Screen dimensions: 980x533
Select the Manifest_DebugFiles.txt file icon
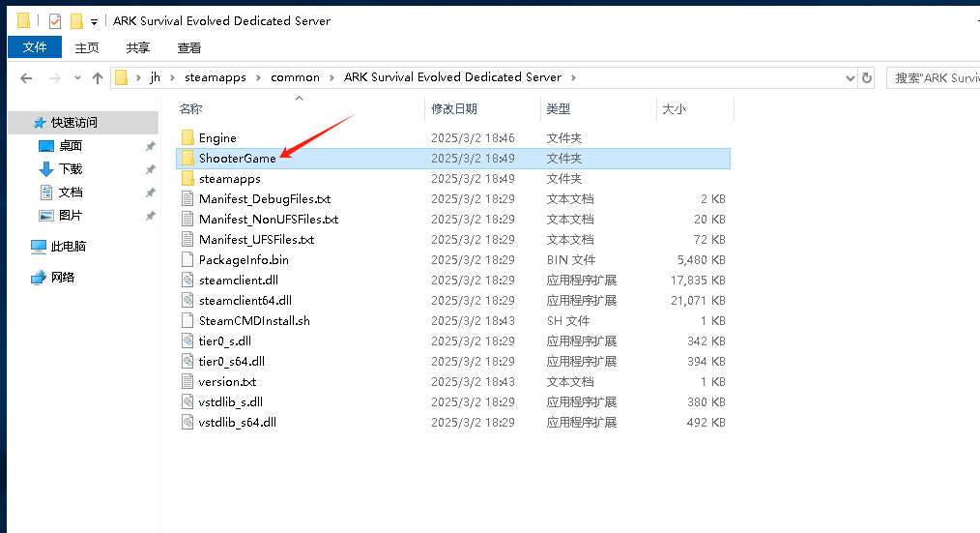(x=187, y=199)
